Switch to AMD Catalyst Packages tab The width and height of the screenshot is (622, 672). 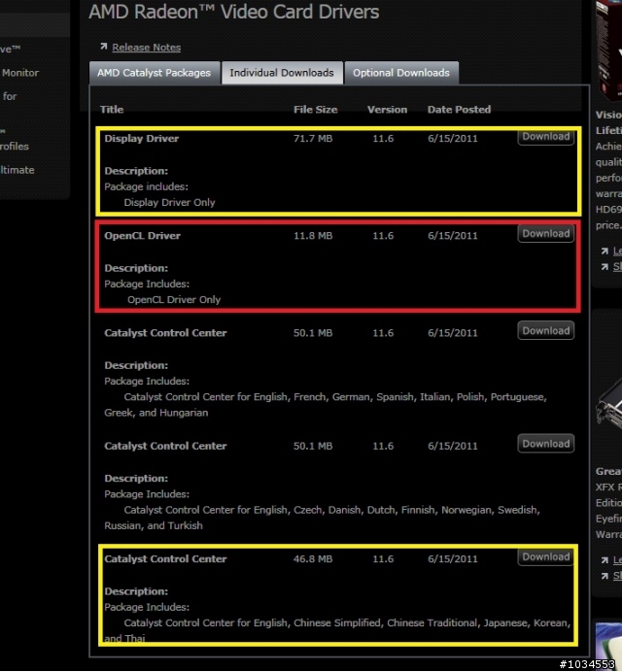(x=154, y=73)
